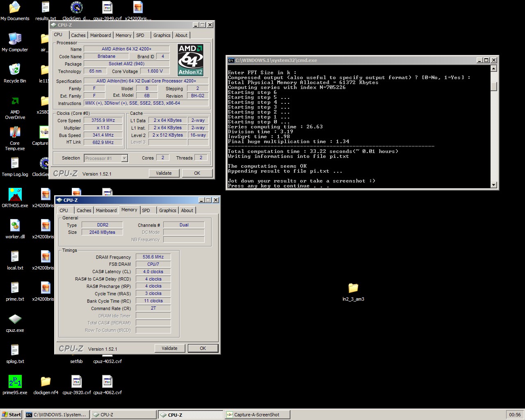Viewport: 525px width, 420px height.
Task: Click Bus Speed value 341.4 MHz
Action: [x=103, y=135]
